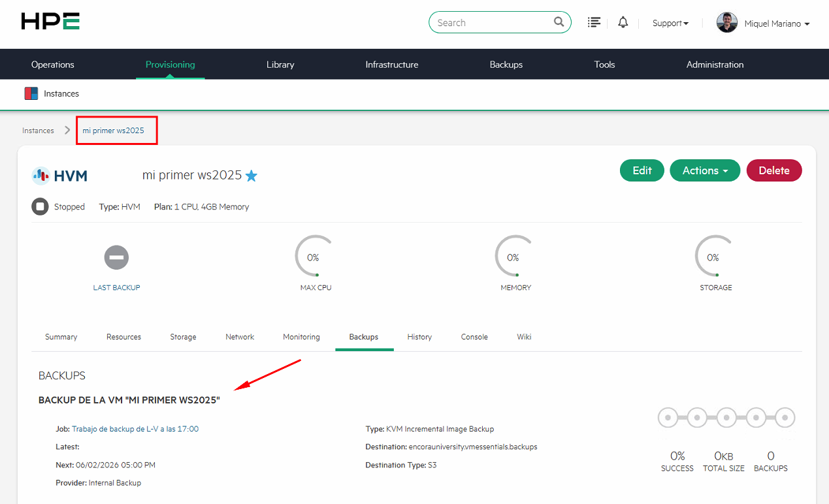Click the user avatar picture
829x504 pixels.
726,23
